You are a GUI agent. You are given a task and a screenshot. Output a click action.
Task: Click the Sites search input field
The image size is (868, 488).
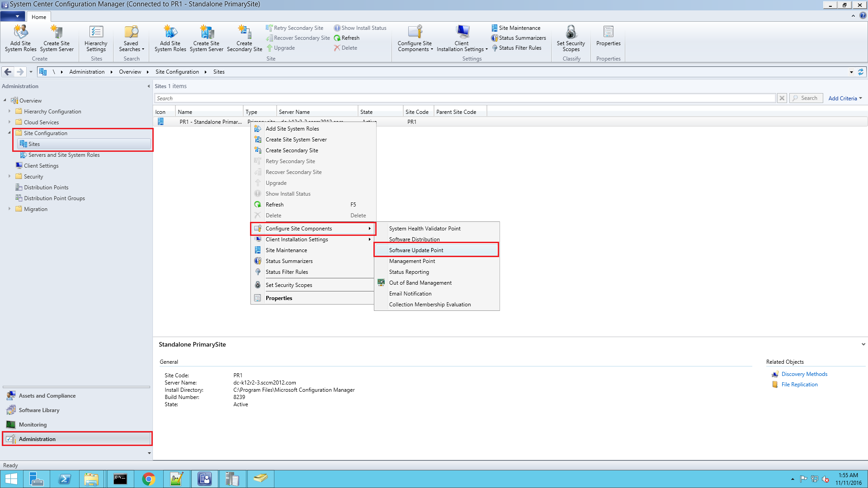coord(465,98)
